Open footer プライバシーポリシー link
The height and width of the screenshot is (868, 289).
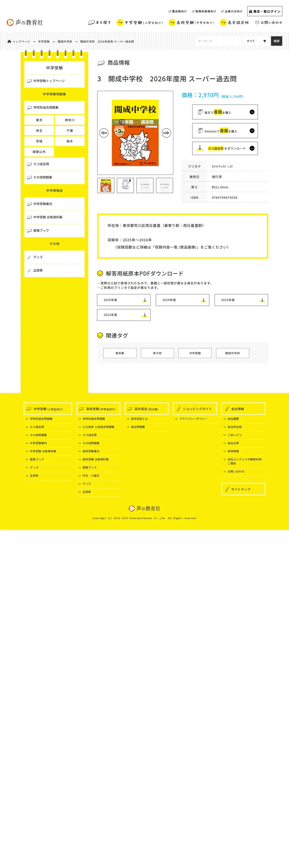click(x=193, y=419)
